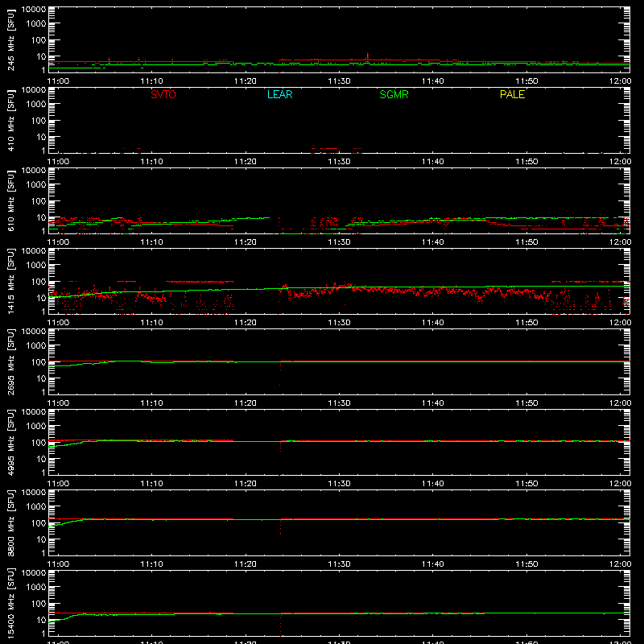Click the yellow PALE station legend label

[512, 94]
